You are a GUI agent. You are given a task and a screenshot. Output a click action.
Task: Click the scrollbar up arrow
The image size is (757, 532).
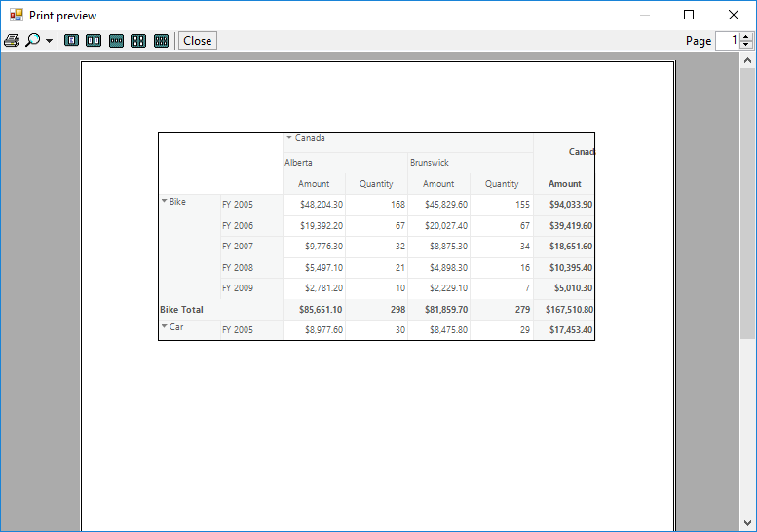click(x=748, y=60)
